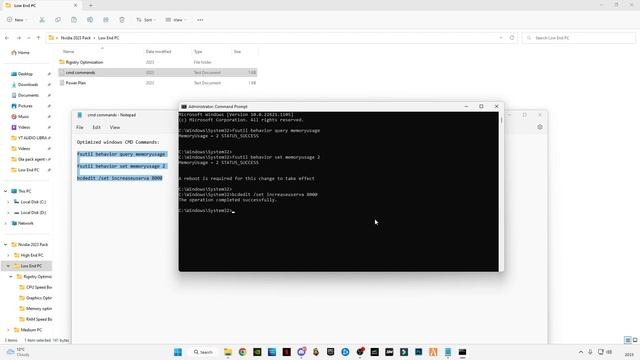Screen dimensions: 640x360
Task: Switch to Notepad taskbar icon
Action: tap(448, 352)
